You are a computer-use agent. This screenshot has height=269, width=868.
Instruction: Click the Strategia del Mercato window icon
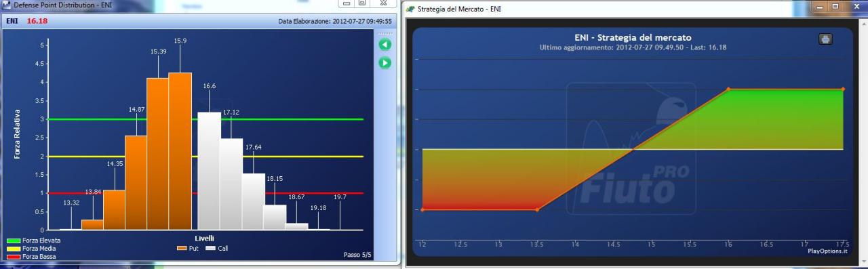[x=410, y=9]
